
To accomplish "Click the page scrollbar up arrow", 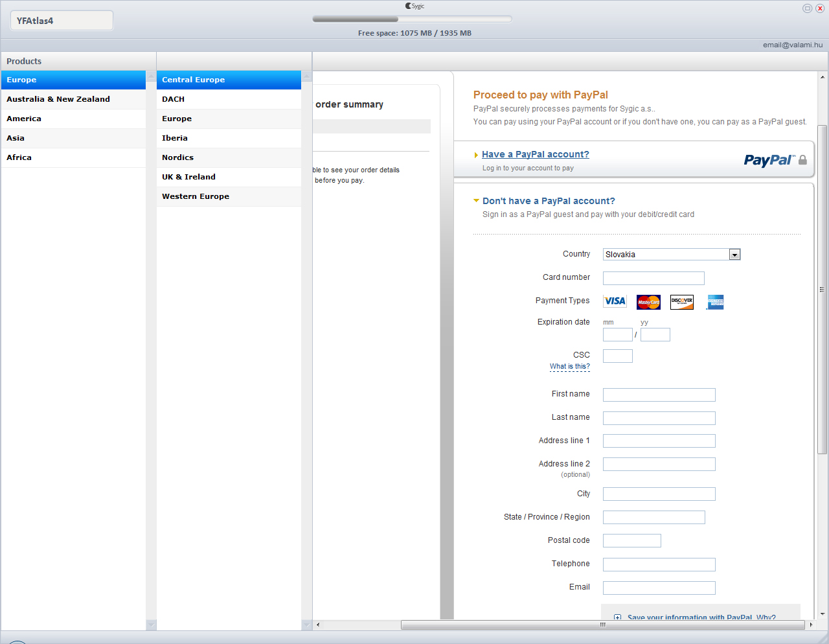I will click(823, 76).
